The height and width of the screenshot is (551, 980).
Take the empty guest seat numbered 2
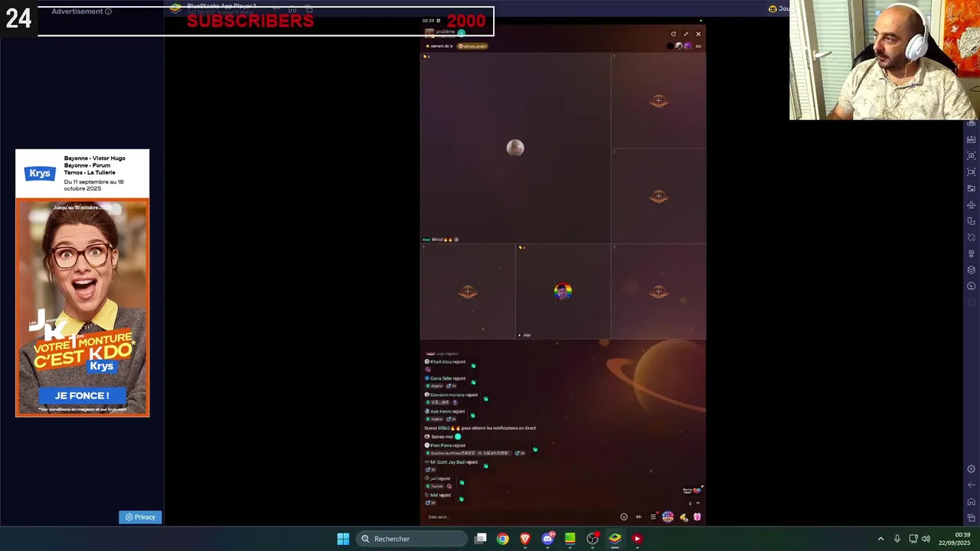click(658, 197)
